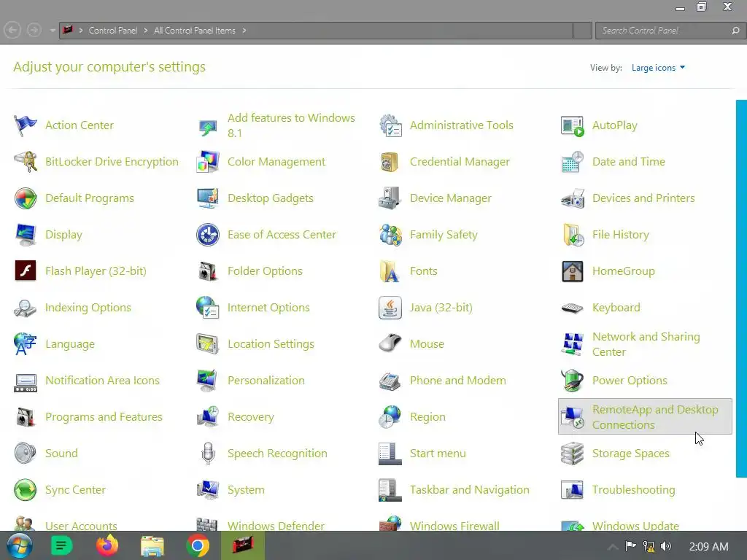This screenshot has width=747, height=560.
Task: Open the Ease of Access Center icon
Action: click(208, 235)
